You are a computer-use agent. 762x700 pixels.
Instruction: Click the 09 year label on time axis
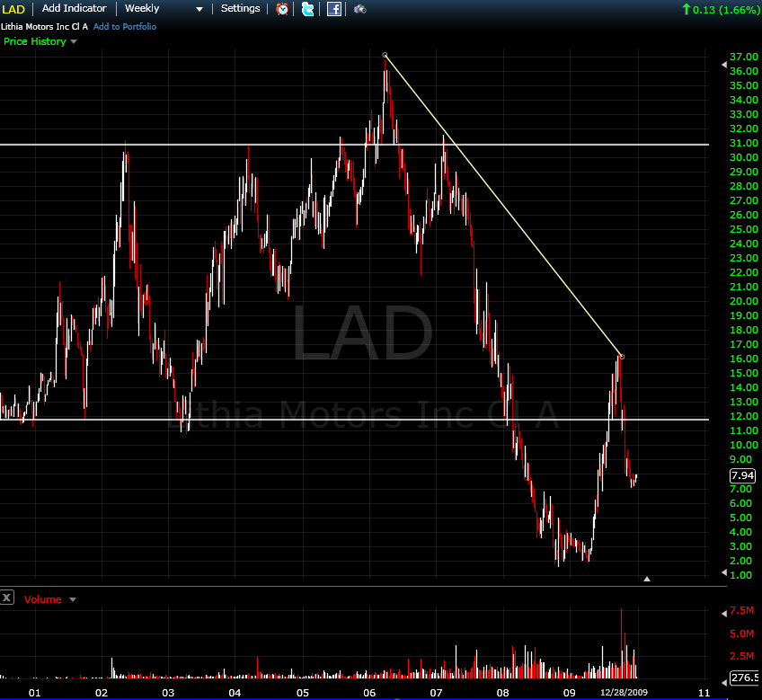569,693
